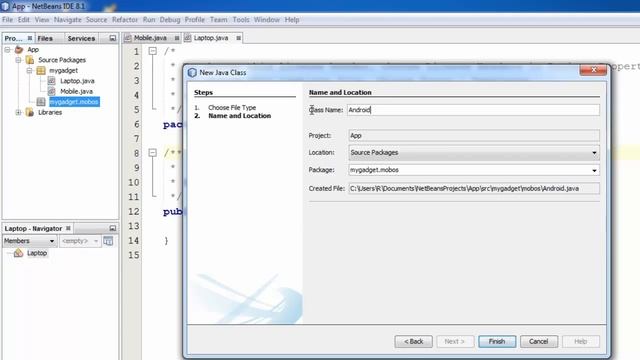Collapse the mygadget package node
The width and height of the screenshot is (640, 360).
(29, 71)
